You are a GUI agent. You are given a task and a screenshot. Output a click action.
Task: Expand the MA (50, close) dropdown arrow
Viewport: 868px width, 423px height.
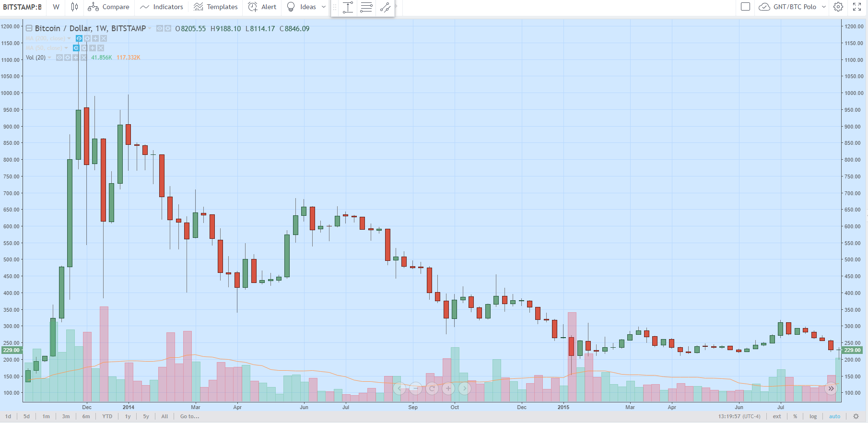(66, 48)
